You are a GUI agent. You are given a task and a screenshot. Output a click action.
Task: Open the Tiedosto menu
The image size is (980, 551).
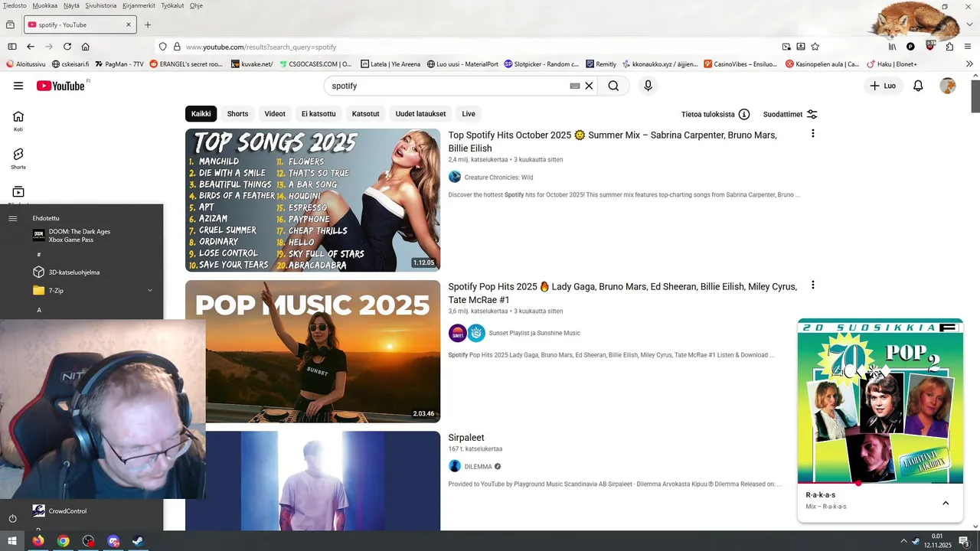pos(15,5)
